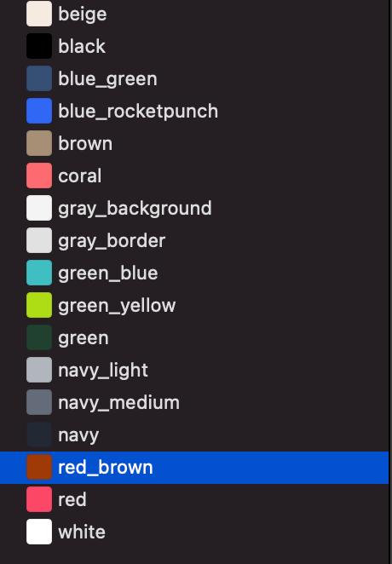Click the gray_border color swatch
Viewport: 392px width, 564px height.
coord(39,240)
